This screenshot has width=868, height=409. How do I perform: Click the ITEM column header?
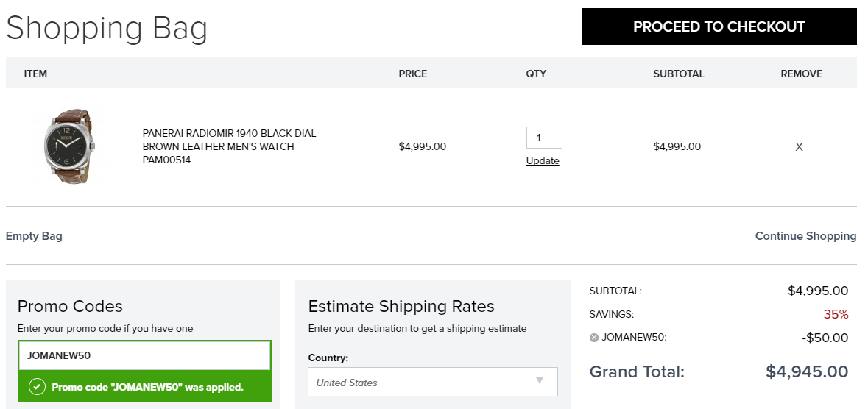pos(35,74)
